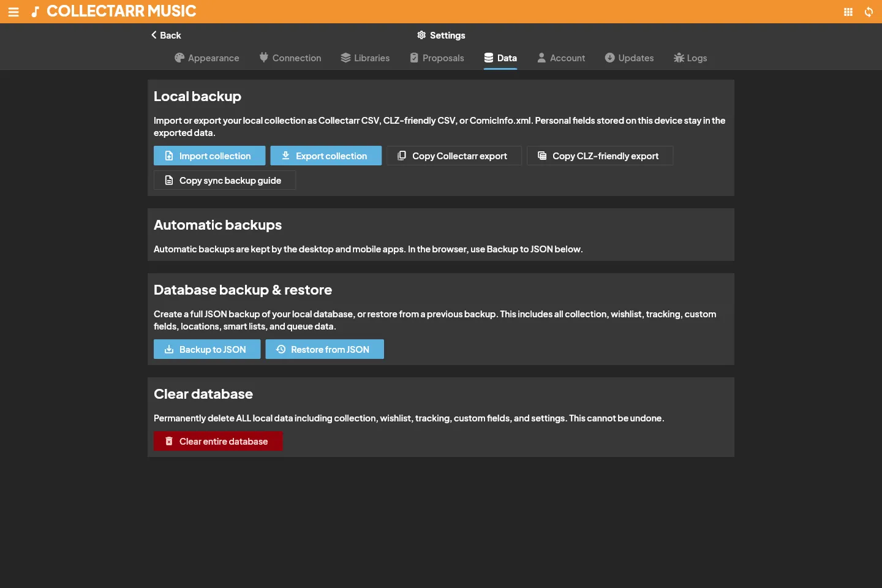Click Clear entire database button

point(218,441)
